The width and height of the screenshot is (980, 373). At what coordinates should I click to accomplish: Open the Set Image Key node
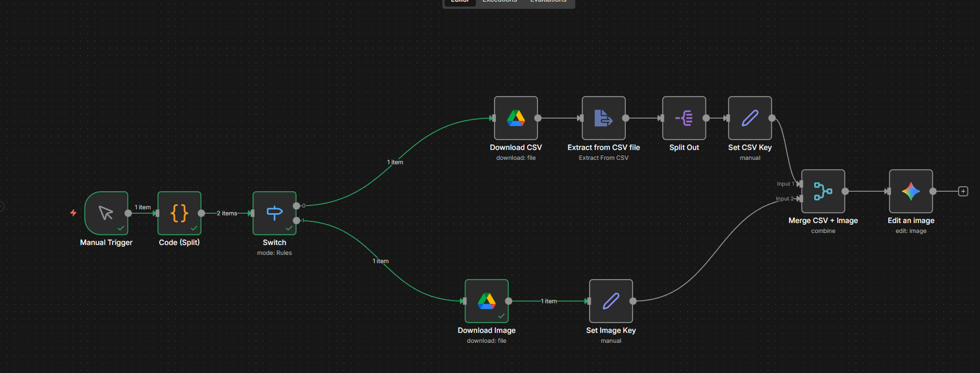pyautogui.click(x=611, y=301)
